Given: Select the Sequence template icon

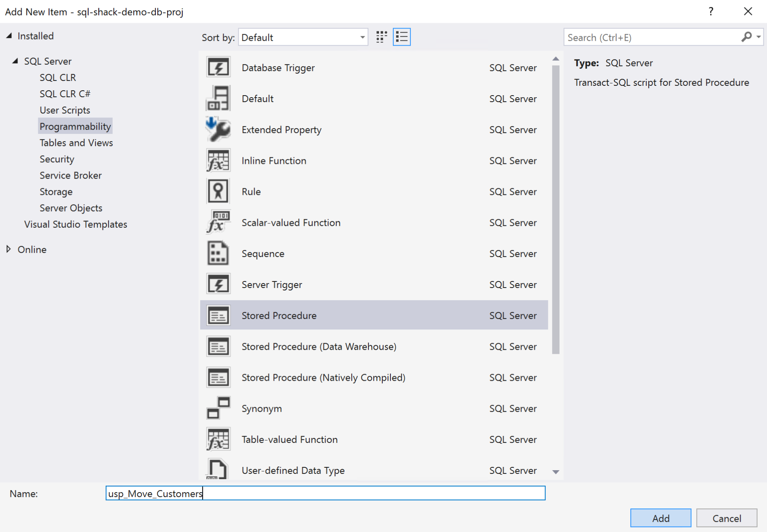Looking at the screenshot, I should pyautogui.click(x=218, y=253).
